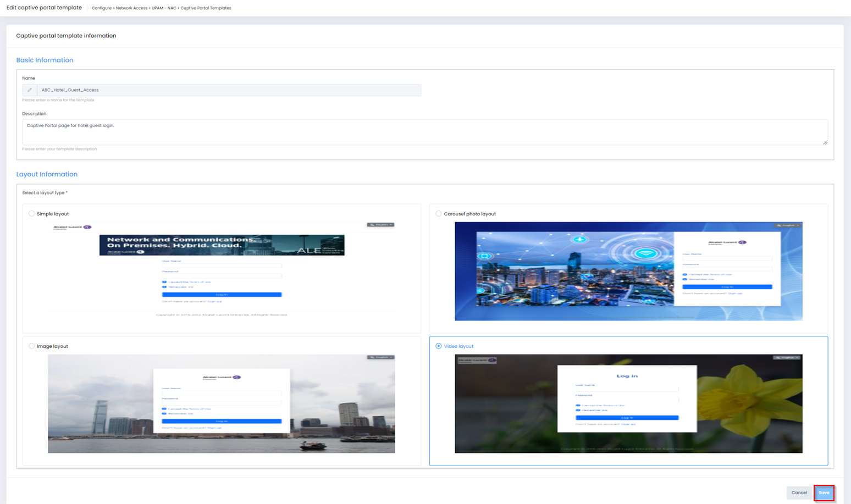851x504 pixels.
Task: Navigate to UPAM - NAC breadcrumb
Action: [x=164, y=8]
